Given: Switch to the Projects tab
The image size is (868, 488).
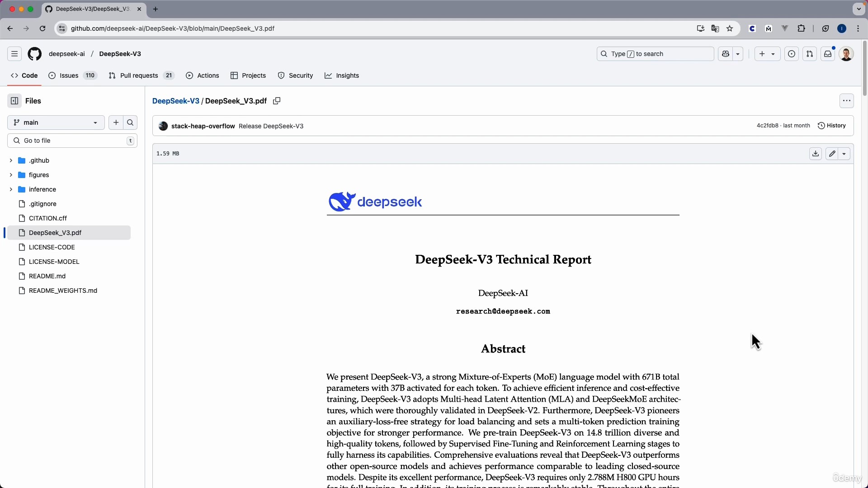Looking at the screenshot, I should click(248, 75).
